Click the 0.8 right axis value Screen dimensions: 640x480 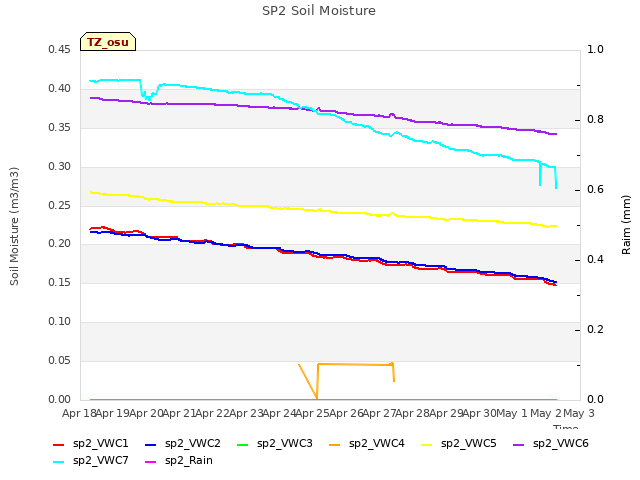tap(595, 120)
